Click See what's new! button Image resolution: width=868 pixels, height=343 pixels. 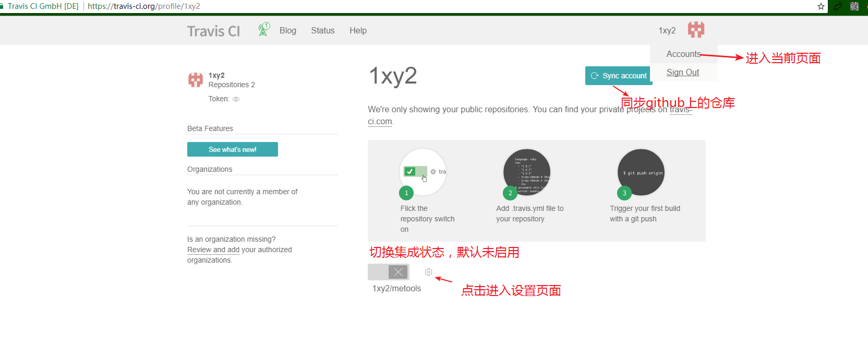[x=232, y=149]
